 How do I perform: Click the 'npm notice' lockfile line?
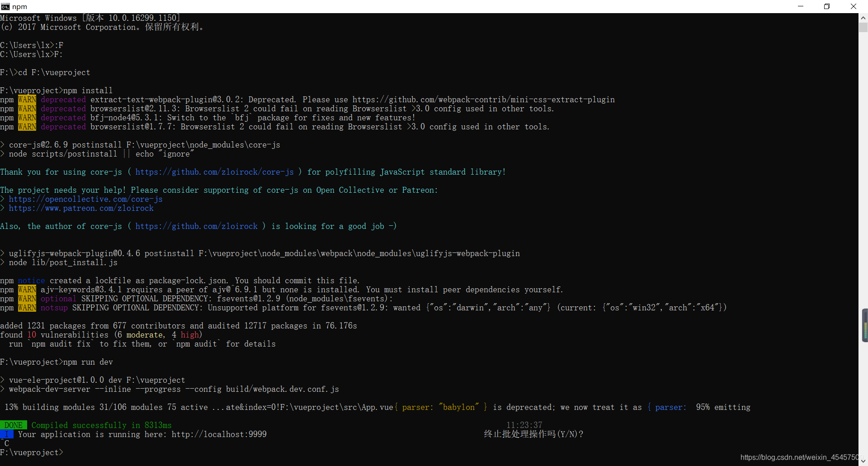[x=180, y=281]
